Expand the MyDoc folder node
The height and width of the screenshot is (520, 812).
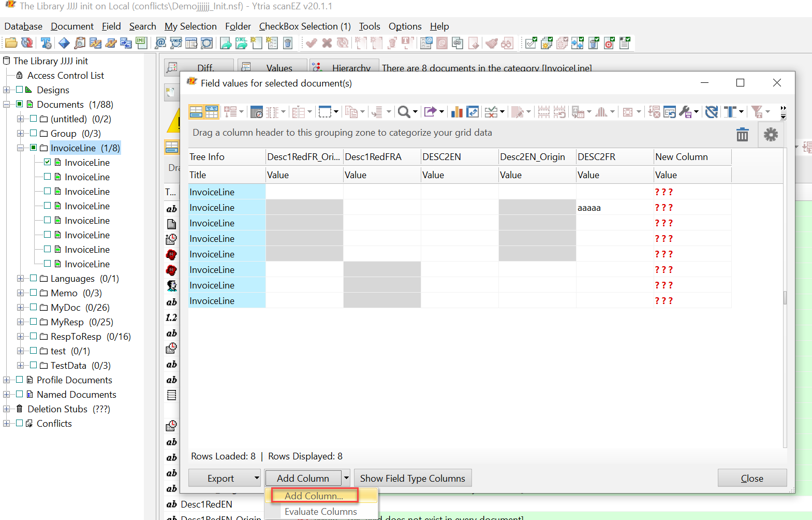click(20, 307)
